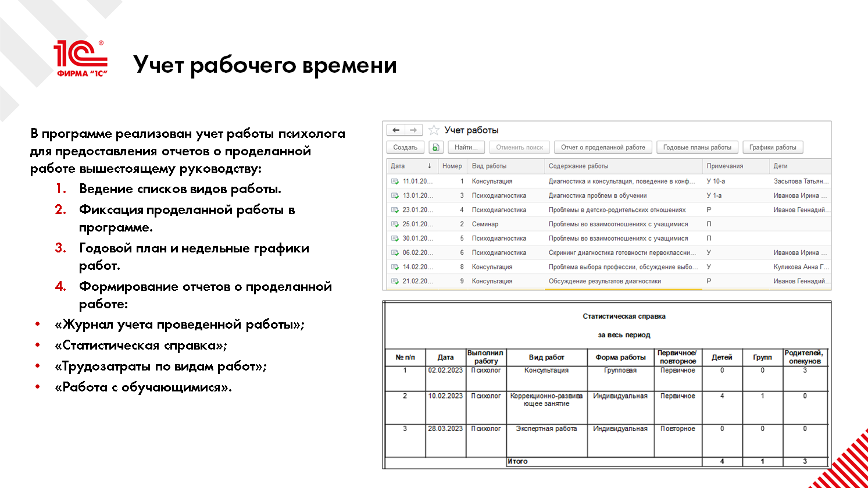This screenshot has height=488, width=868.
Task: Click the document icon of the 21.02.20 row
Action: [395, 281]
